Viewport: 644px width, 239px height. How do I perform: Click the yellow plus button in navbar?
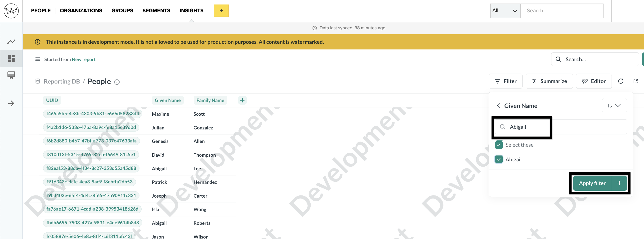221,11
